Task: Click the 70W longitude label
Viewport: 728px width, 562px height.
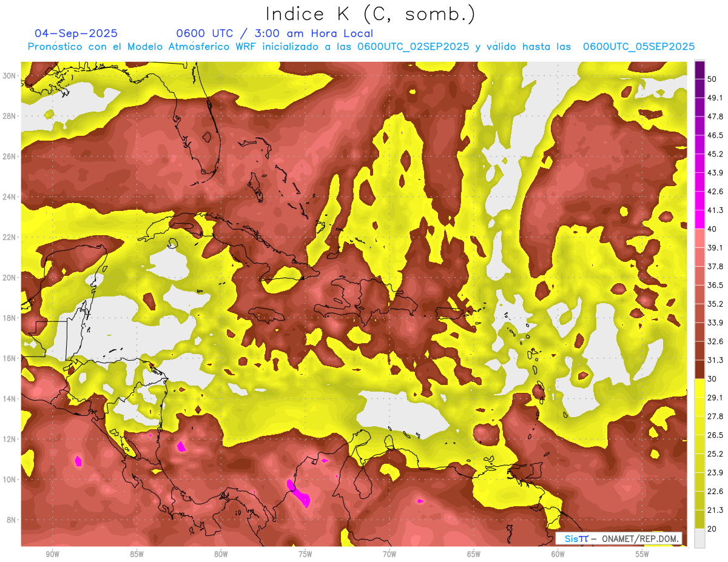Action: coord(389,554)
